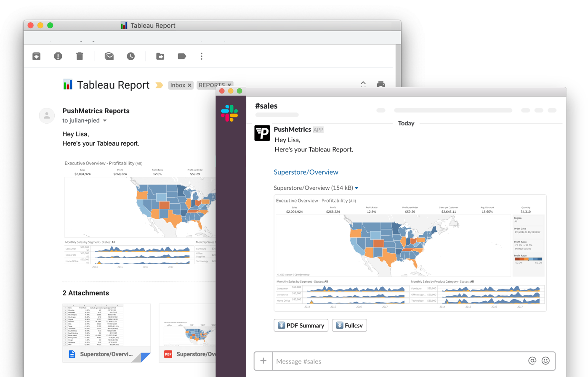Delete the email with the trash icon
The height and width of the screenshot is (377, 588).
pos(80,56)
